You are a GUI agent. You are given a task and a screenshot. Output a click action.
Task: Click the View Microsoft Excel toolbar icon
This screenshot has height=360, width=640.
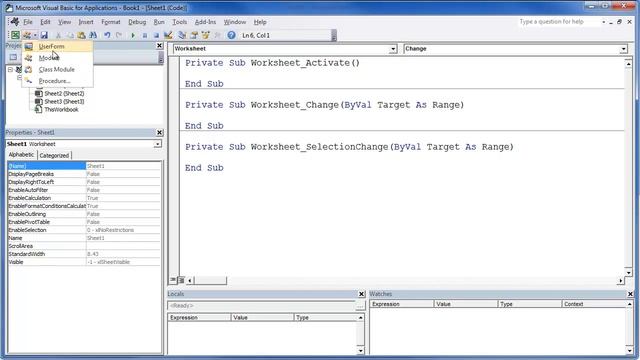[x=15, y=36]
